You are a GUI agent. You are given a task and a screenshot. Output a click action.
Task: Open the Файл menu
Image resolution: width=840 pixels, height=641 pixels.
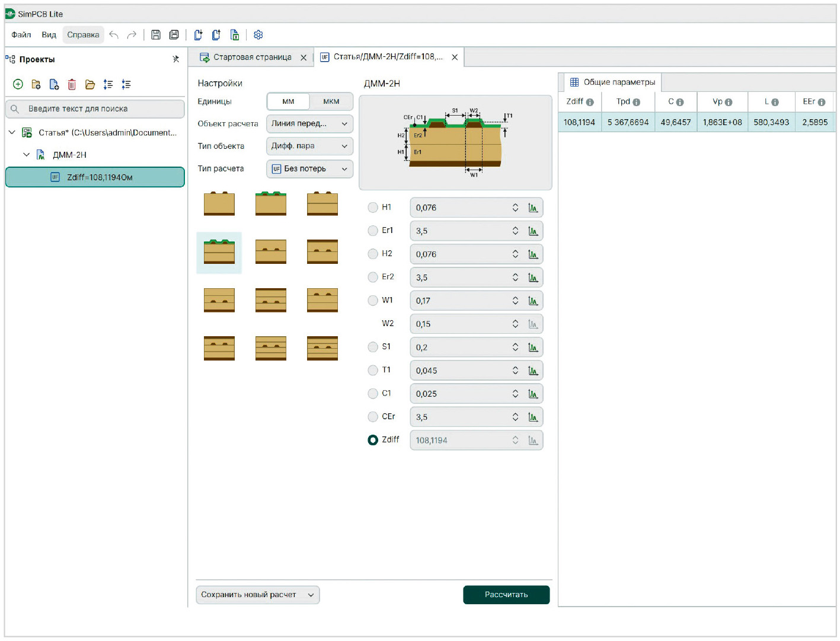(x=21, y=35)
